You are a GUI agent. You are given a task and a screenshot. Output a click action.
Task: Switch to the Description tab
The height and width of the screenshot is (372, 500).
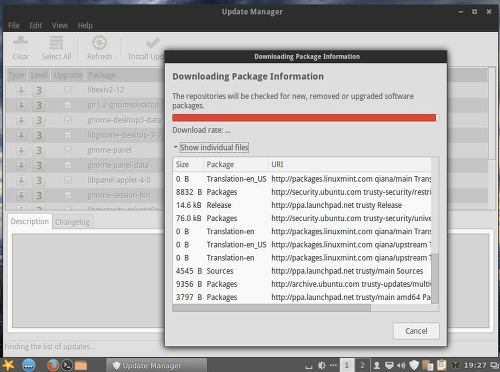tap(30, 221)
